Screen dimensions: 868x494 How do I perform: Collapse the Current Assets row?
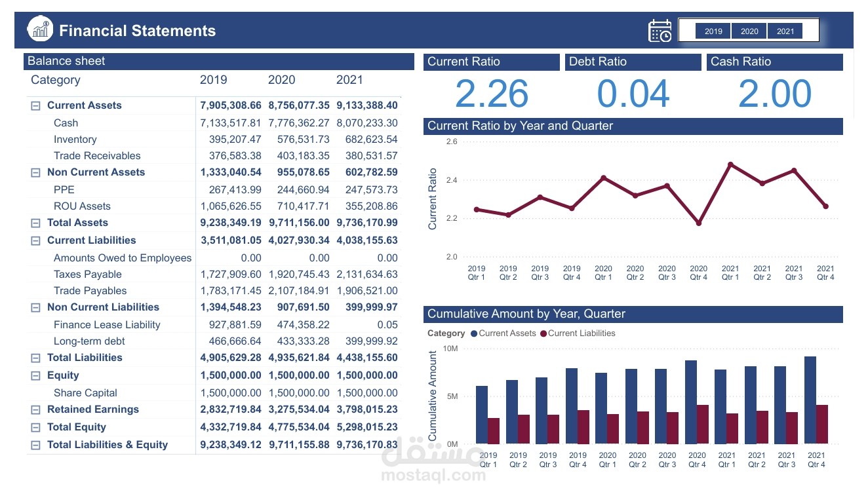pyautogui.click(x=36, y=105)
